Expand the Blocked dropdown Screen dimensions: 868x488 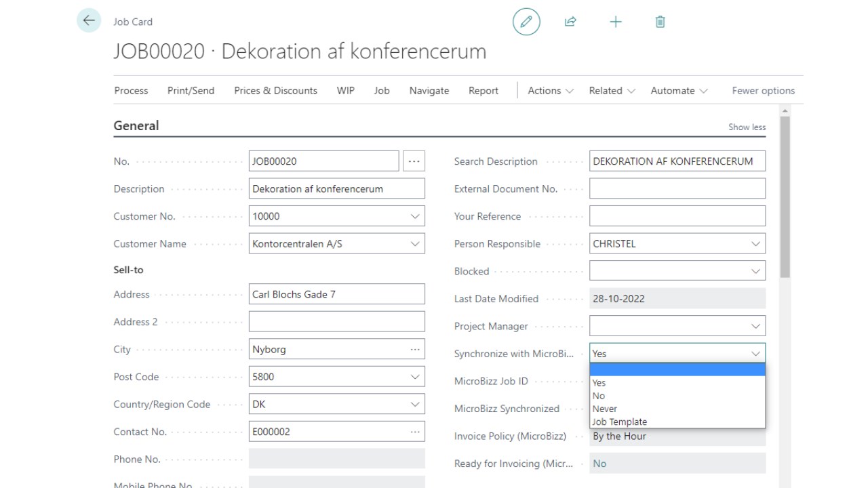pyautogui.click(x=755, y=271)
